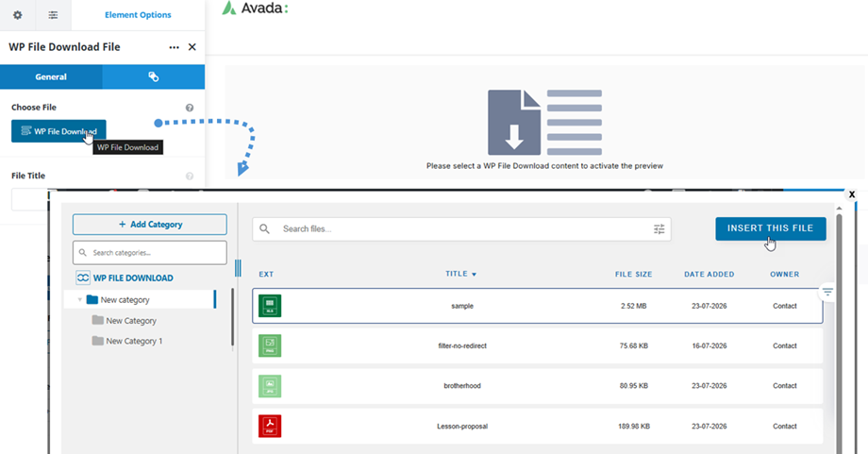Sort files by OWNER column
This screenshot has height=454, width=868.
784,274
